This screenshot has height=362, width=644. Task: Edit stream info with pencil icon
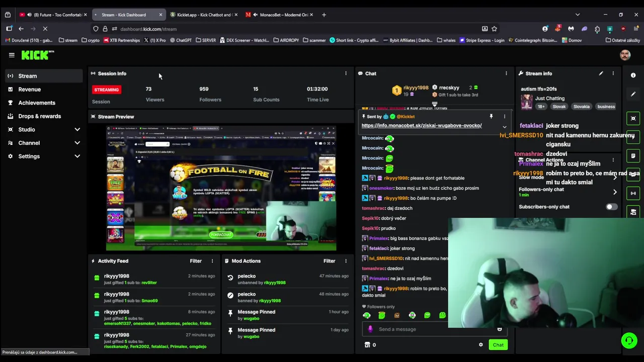pos(601,73)
